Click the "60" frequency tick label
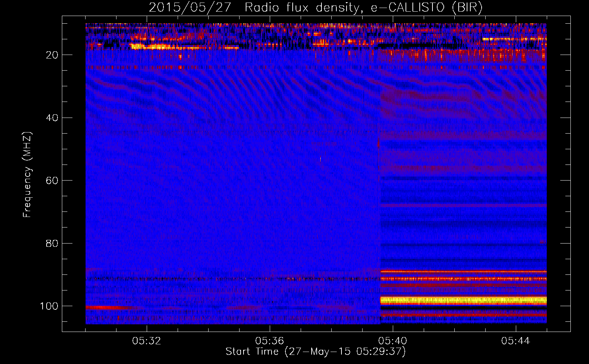Viewport: 589px width, 364px height. [52, 181]
